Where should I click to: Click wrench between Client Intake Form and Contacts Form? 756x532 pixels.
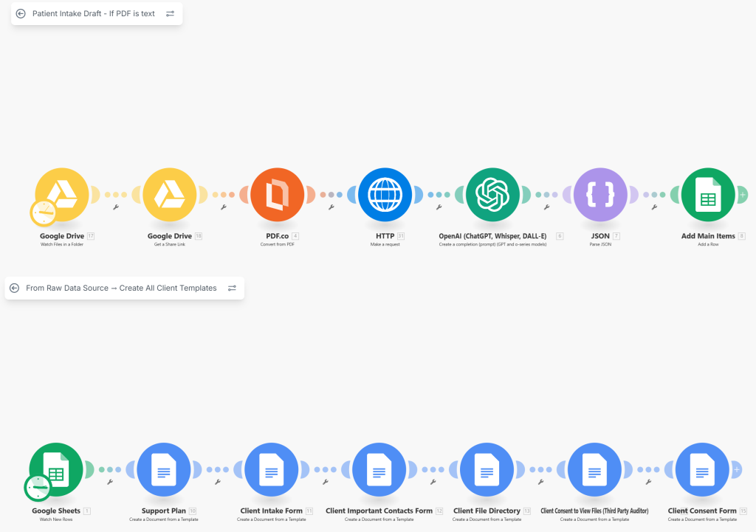tap(326, 482)
